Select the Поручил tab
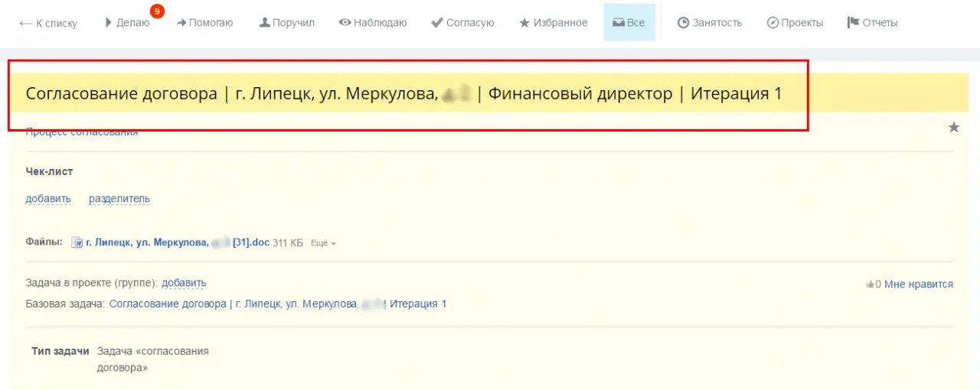Image resolution: width=980 pixels, height=390 pixels. pyautogui.click(x=287, y=23)
